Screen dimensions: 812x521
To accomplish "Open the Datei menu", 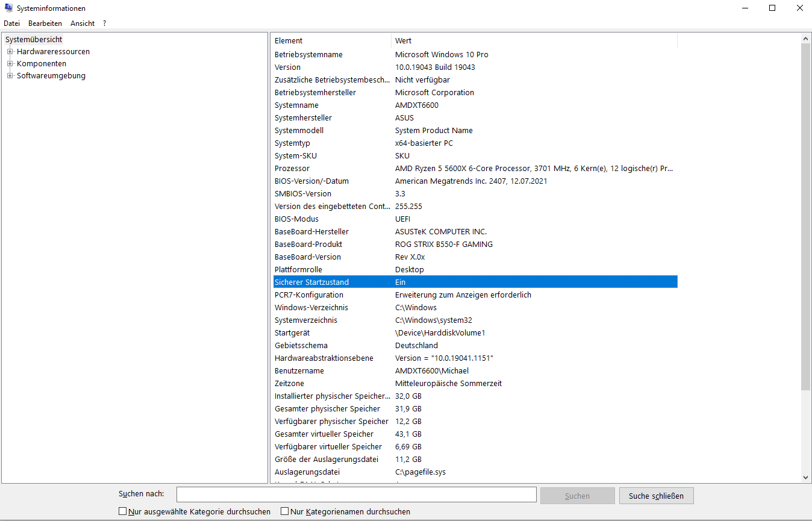I will (x=12, y=23).
